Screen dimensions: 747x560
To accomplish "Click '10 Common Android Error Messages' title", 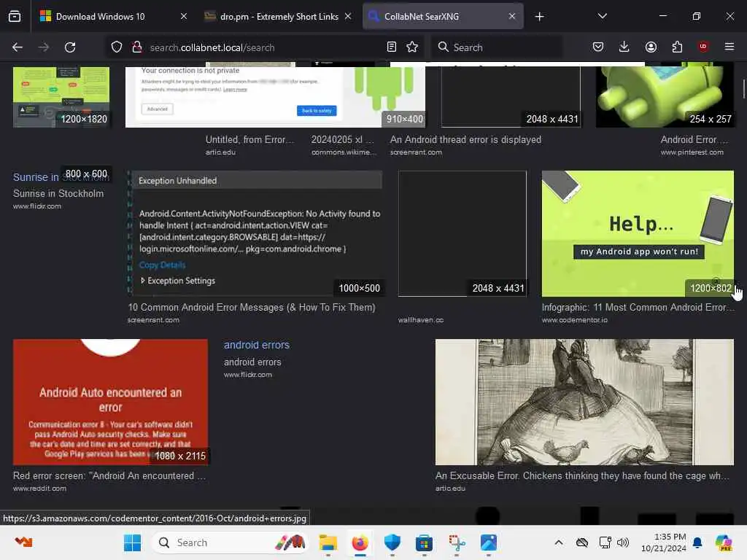I will [x=252, y=308].
